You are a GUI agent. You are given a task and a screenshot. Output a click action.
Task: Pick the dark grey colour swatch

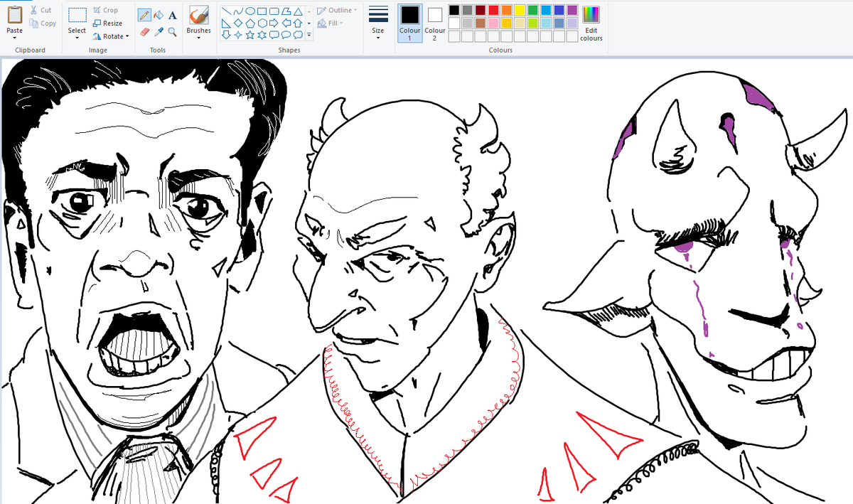point(467,10)
